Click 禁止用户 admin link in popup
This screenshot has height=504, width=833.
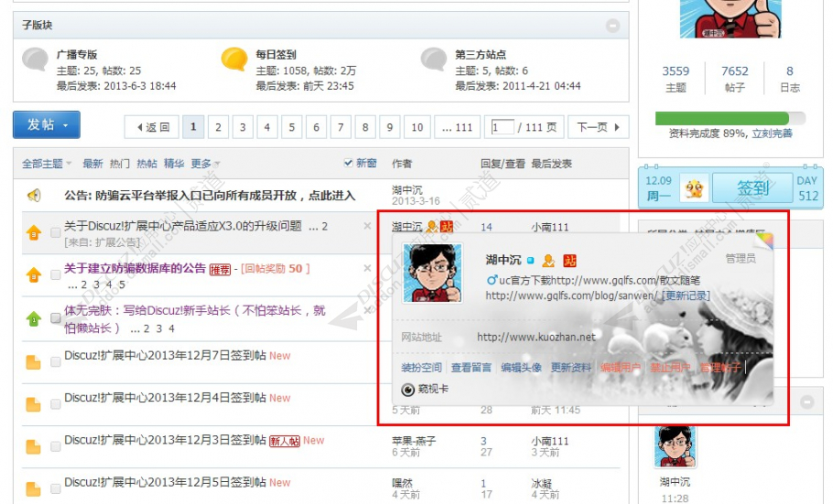tap(670, 368)
